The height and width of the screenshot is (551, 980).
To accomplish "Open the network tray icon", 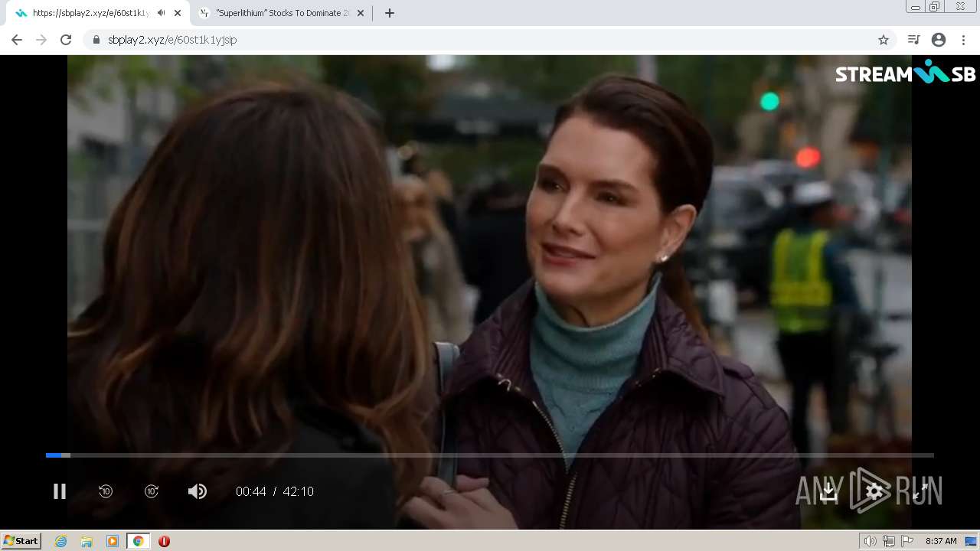I will coord(889,541).
